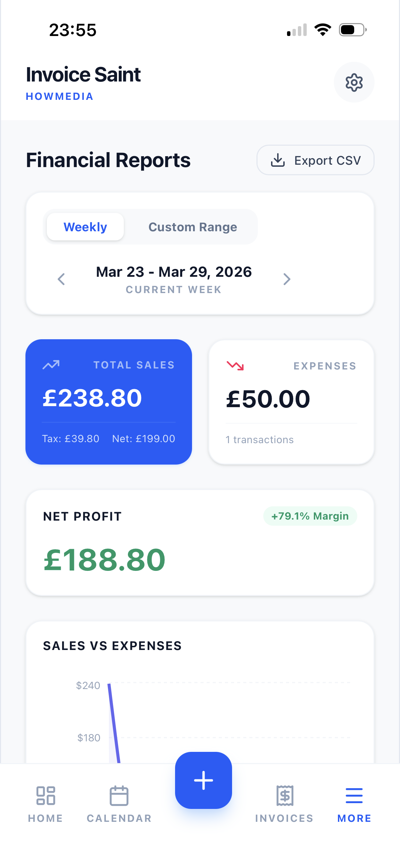
Task: Select the Weekly report mode
Action: 85,227
